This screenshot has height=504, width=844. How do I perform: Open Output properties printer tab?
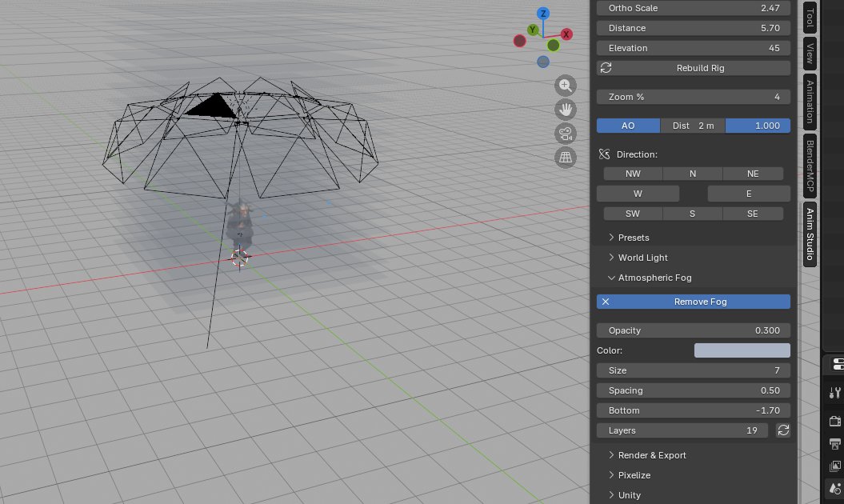(835, 444)
